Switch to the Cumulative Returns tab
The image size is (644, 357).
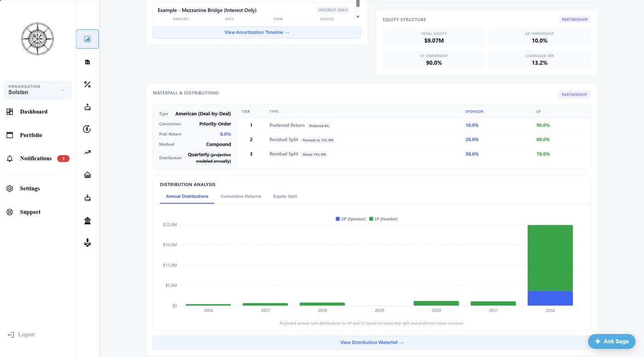point(241,196)
